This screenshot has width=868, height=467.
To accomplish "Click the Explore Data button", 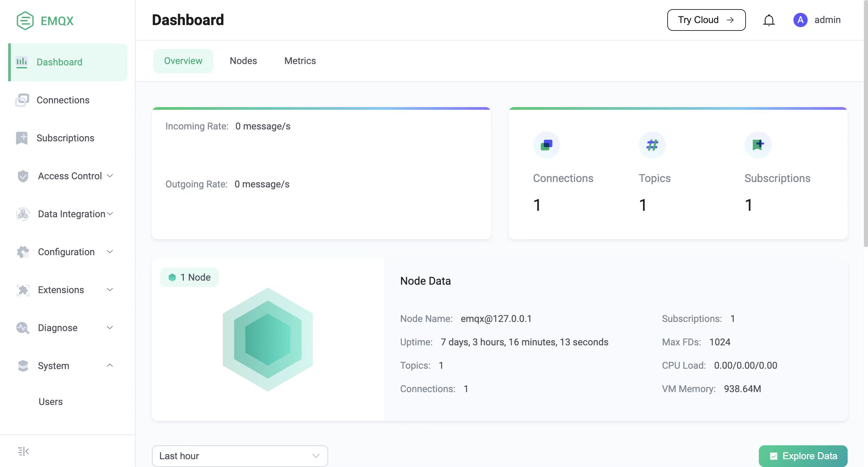I will point(803,456).
